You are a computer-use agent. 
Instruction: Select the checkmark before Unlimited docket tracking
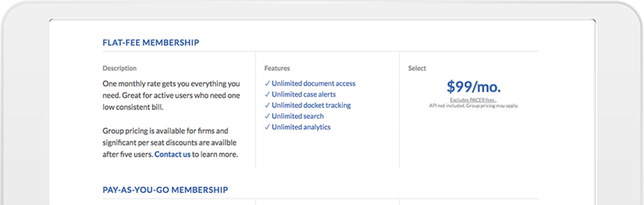coord(267,105)
